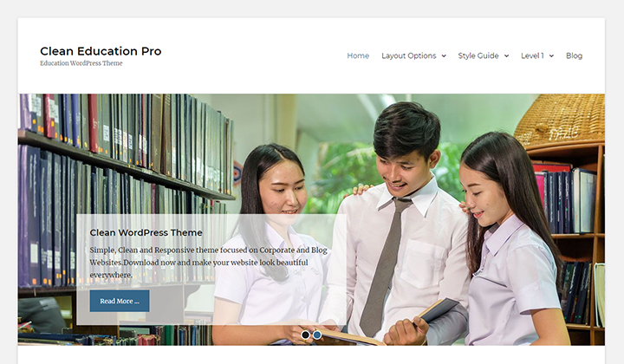The width and height of the screenshot is (624, 364).
Task: Click the wicker basket on the shelf
Action: click(x=559, y=120)
